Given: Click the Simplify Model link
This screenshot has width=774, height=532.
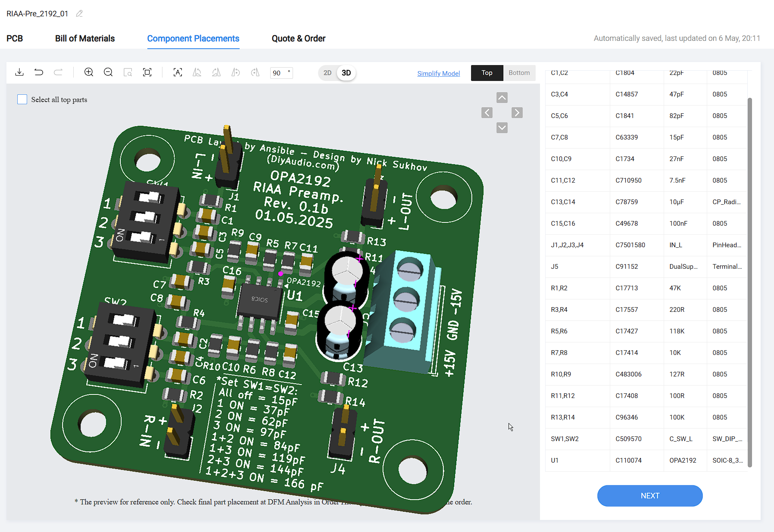Looking at the screenshot, I should tap(438, 73).
